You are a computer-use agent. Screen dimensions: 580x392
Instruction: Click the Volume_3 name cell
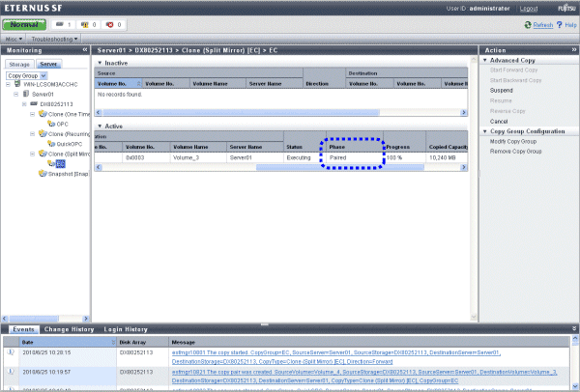(x=198, y=157)
